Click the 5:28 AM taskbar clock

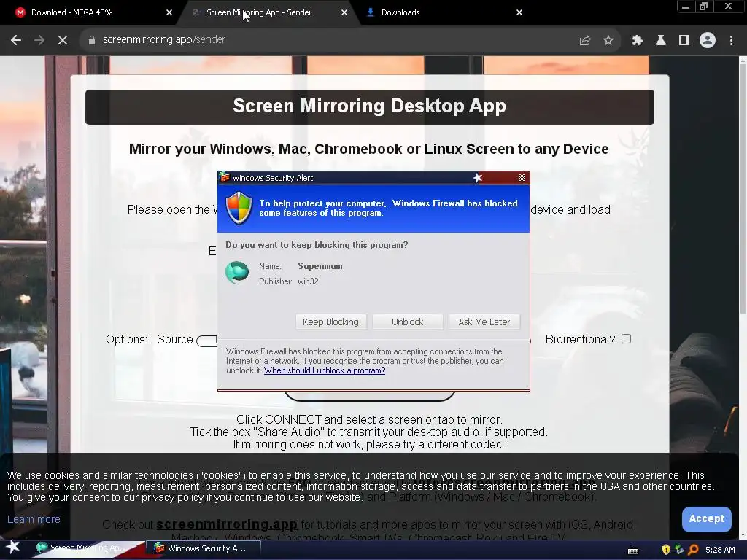(720, 550)
